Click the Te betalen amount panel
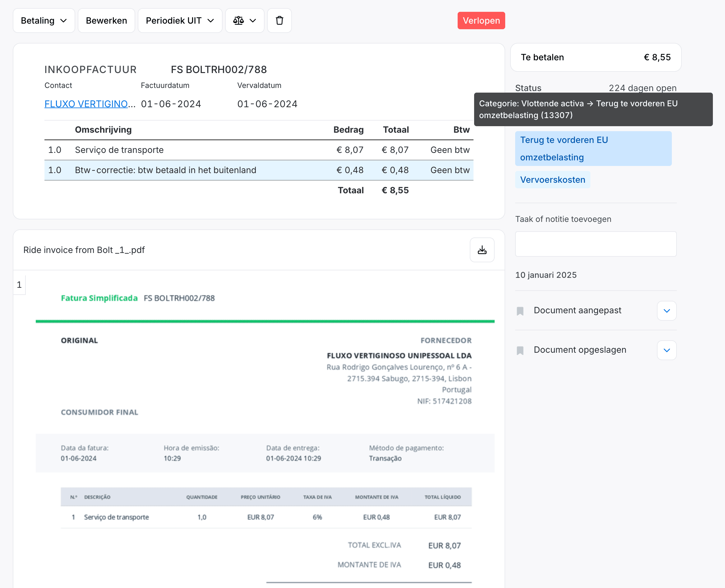The image size is (725, 588). tap(595, 57)
